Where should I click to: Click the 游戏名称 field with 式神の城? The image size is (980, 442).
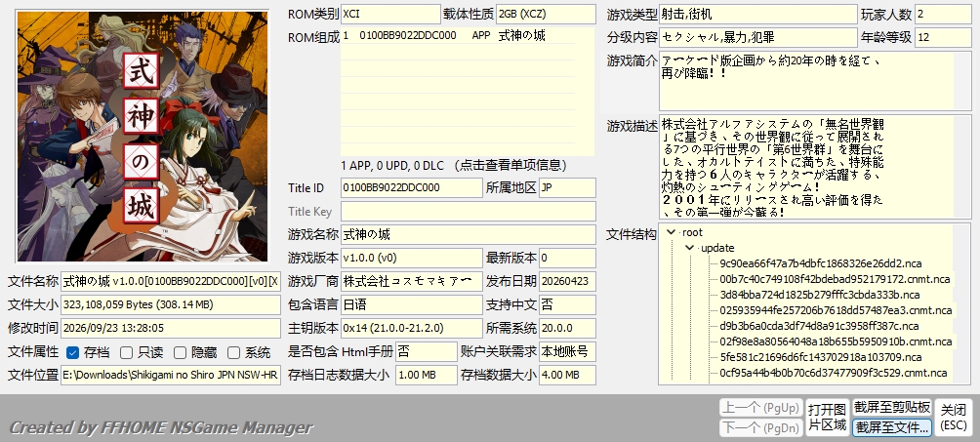469,234
